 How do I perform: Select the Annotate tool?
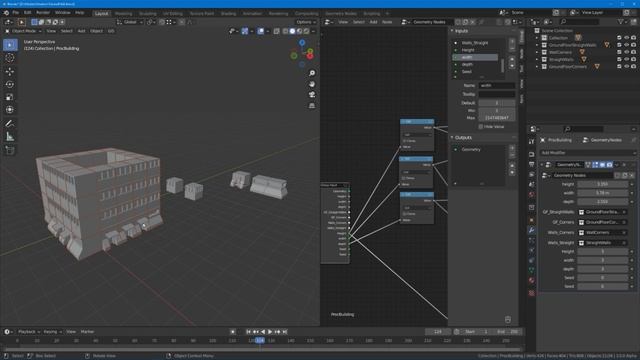tap(10, 124)
